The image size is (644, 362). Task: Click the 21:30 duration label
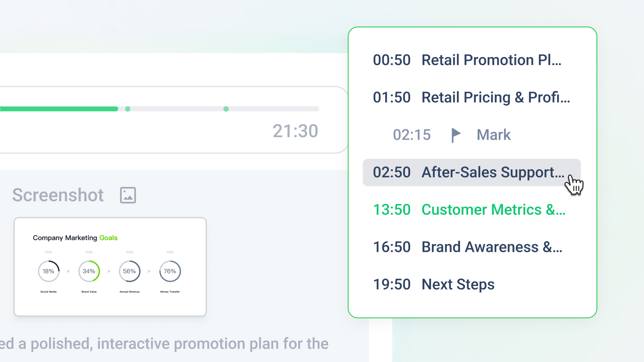(295, 131)
